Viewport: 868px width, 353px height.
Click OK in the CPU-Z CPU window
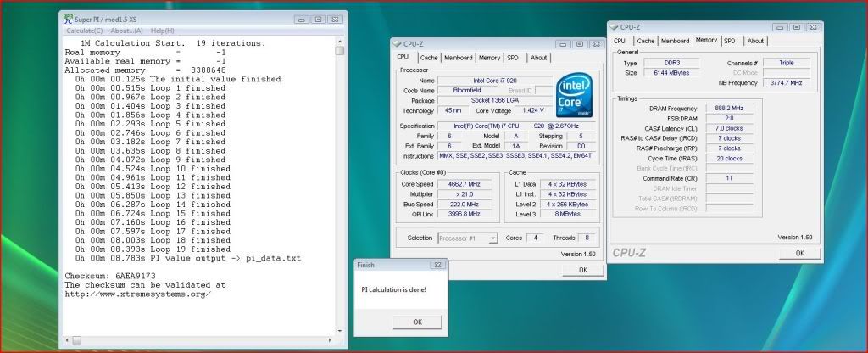583,270
